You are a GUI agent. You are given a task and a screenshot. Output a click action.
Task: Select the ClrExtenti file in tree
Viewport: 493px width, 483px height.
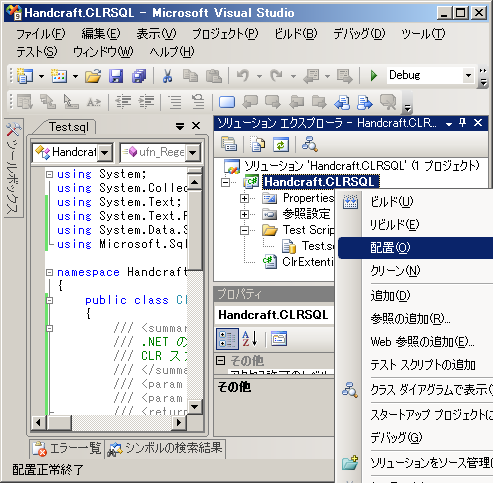(298, 262)
